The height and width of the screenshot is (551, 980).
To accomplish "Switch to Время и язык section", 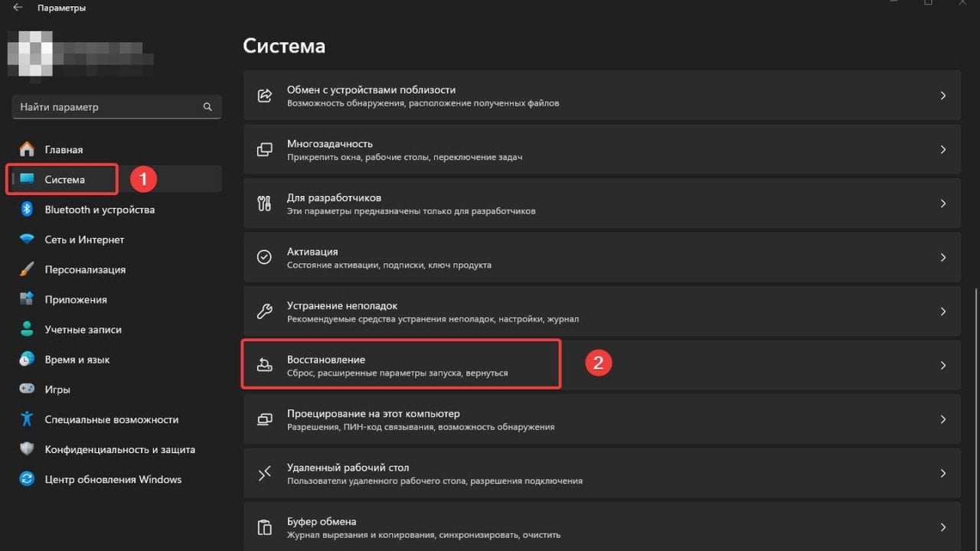I will click(77, 360).
